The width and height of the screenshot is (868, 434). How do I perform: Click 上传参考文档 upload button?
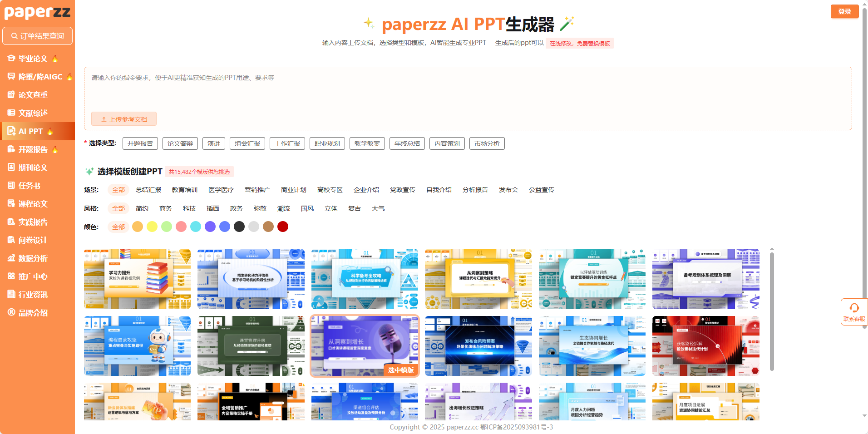124,119
